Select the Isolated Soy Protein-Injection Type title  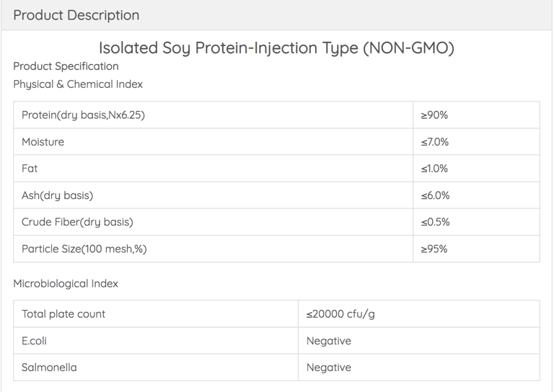tap(276, 48)
